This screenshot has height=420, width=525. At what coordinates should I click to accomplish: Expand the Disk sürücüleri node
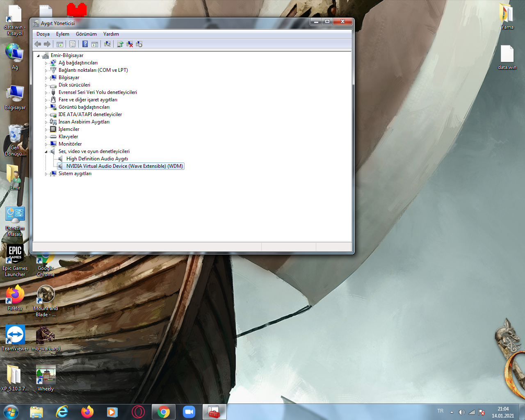click(46, 85)
